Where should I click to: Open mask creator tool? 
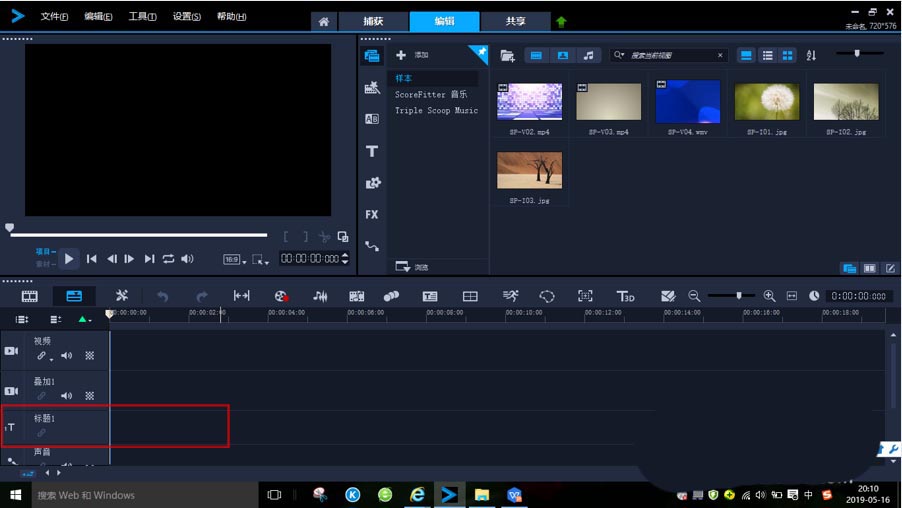[546, 296]
